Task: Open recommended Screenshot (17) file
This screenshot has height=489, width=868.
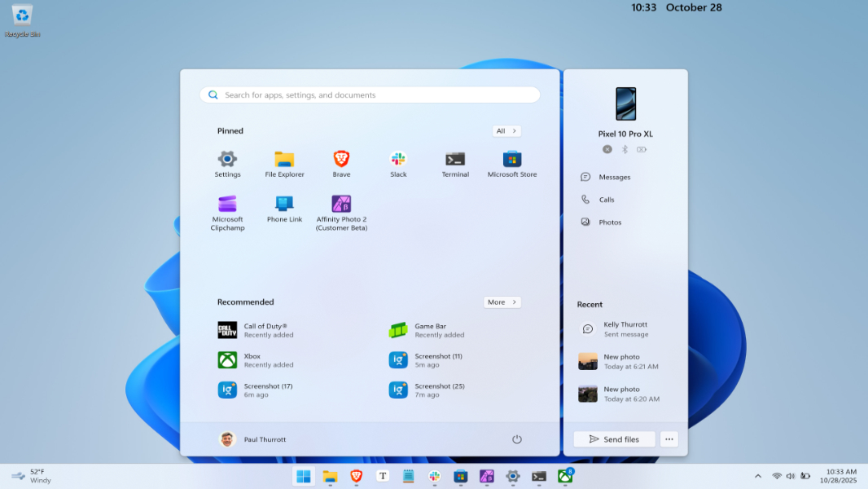Action: [267, 390]
